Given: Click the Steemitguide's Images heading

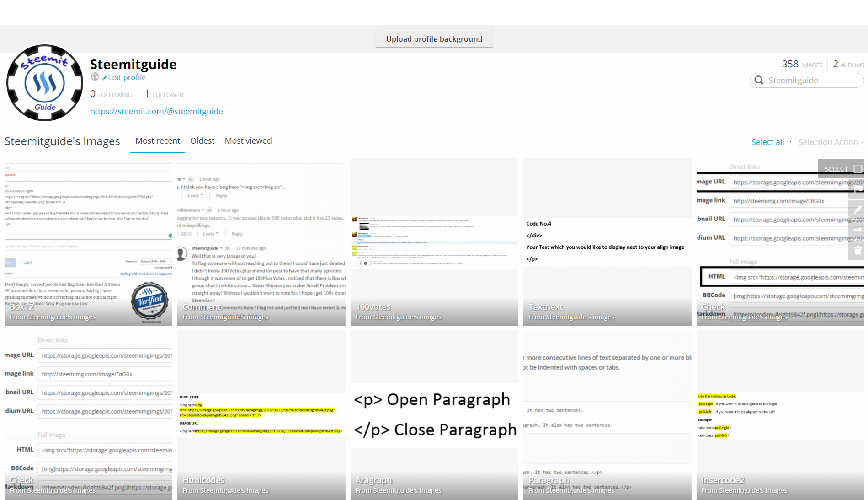Looking at the screenshot, I should point(62,141).
